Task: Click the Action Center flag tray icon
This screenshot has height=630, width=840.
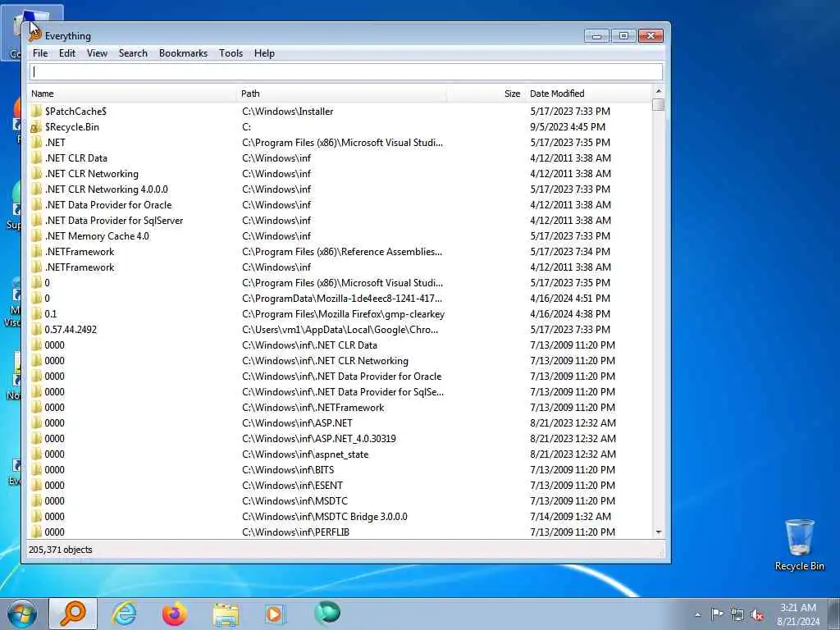Action: pyautogui.click(x=717, y=614)
